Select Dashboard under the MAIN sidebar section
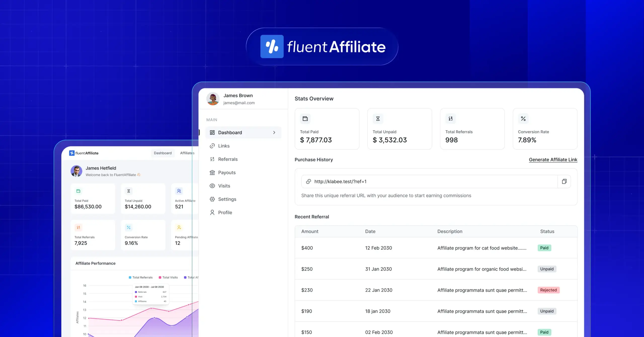Screen dimensions: 644x337 coord(230,132)
